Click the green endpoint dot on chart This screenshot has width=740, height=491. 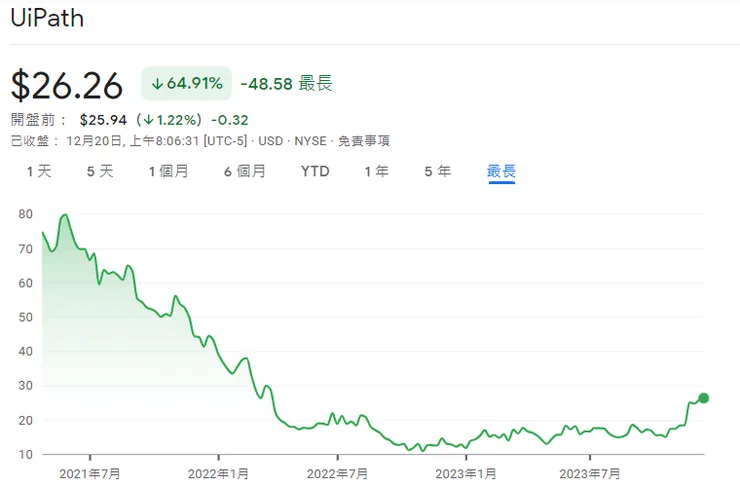pyautogui.click(x=704, y=398)
